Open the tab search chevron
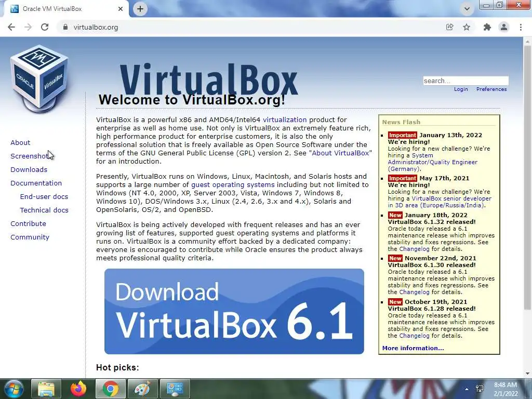This screenshot has width=532, height=399. [x=467, y=9]
